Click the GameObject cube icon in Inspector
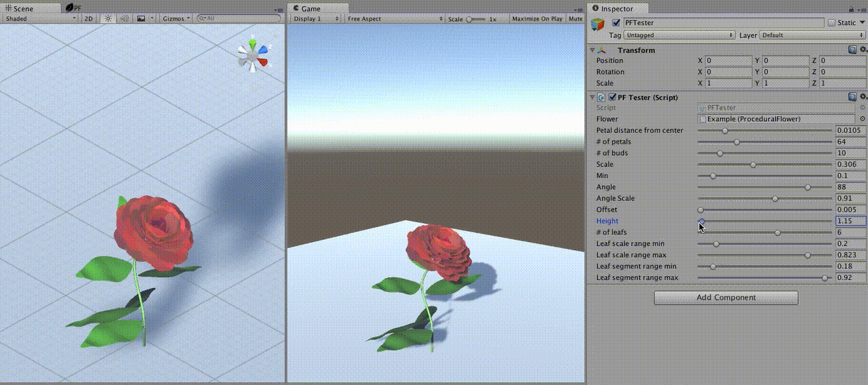The image size is (868, 385). tap(597, 24)
